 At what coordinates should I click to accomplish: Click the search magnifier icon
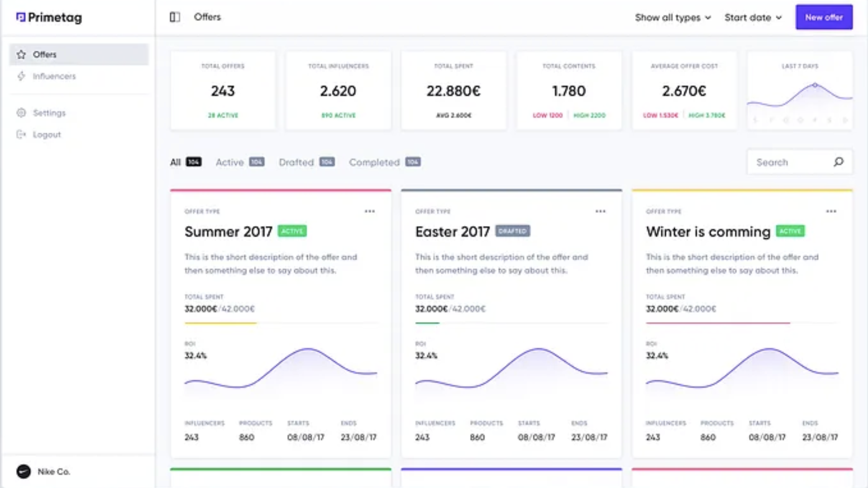coord(838,162)
